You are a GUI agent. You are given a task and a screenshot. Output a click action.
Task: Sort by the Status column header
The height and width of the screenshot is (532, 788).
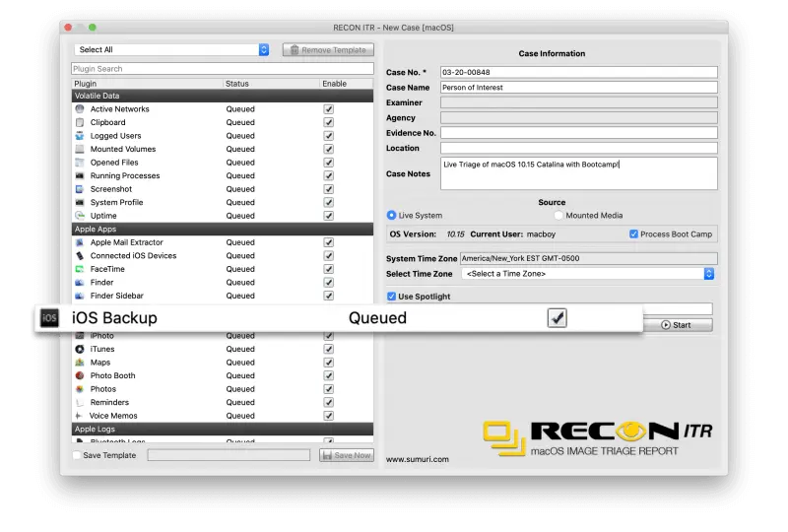272,84
